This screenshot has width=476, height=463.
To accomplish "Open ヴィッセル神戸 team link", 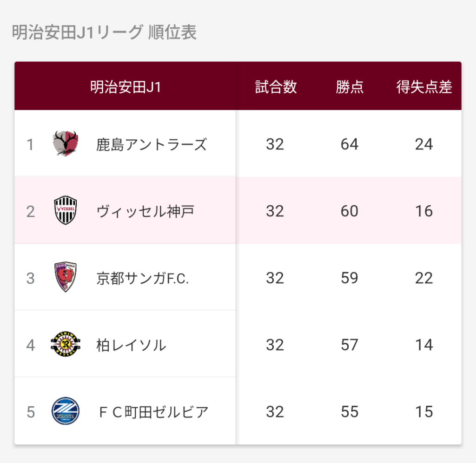I will coord(145,211).
